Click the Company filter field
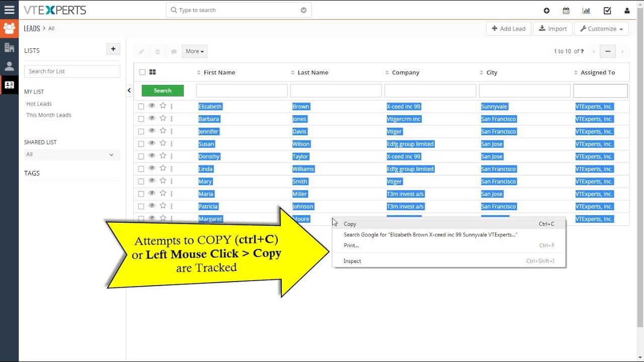Screen dimensions: 644x362 [x=430, y=90]
